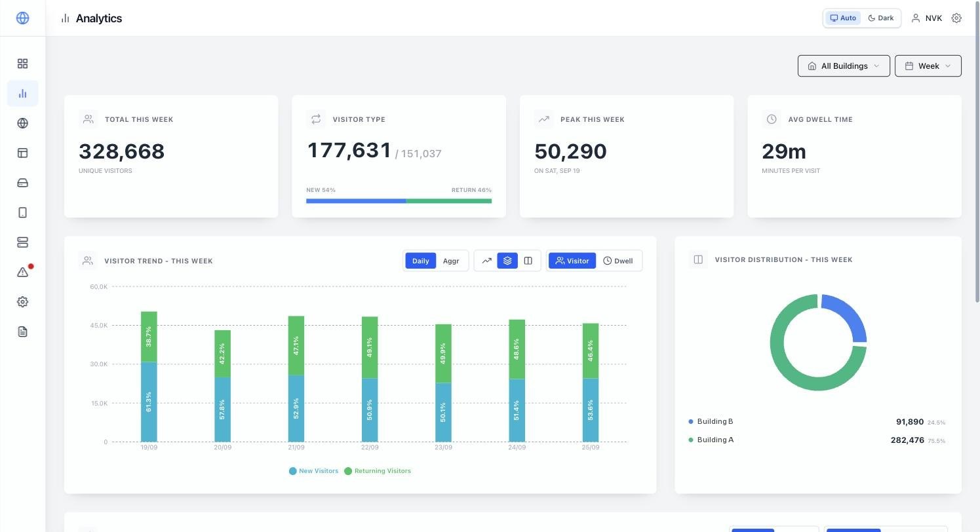This screenshot has width=980, height=532.
Task: Open the globe map sidebar icon
Action: 22,123
